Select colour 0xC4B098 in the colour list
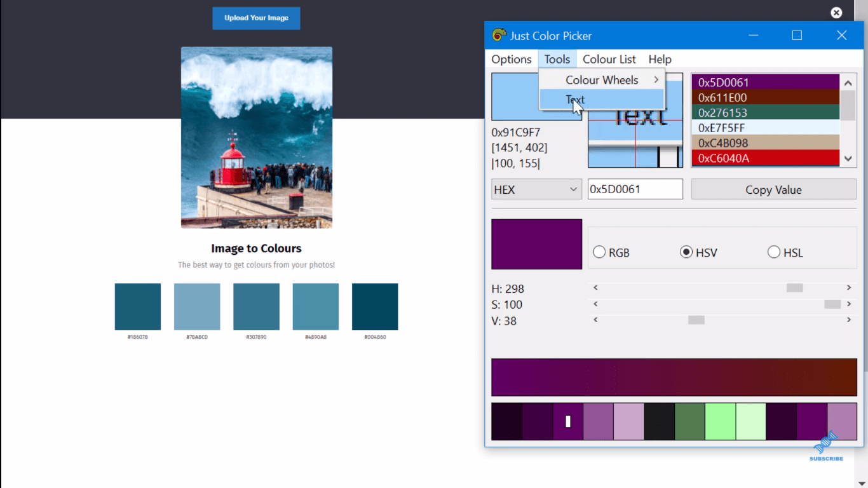 point(766,143)
